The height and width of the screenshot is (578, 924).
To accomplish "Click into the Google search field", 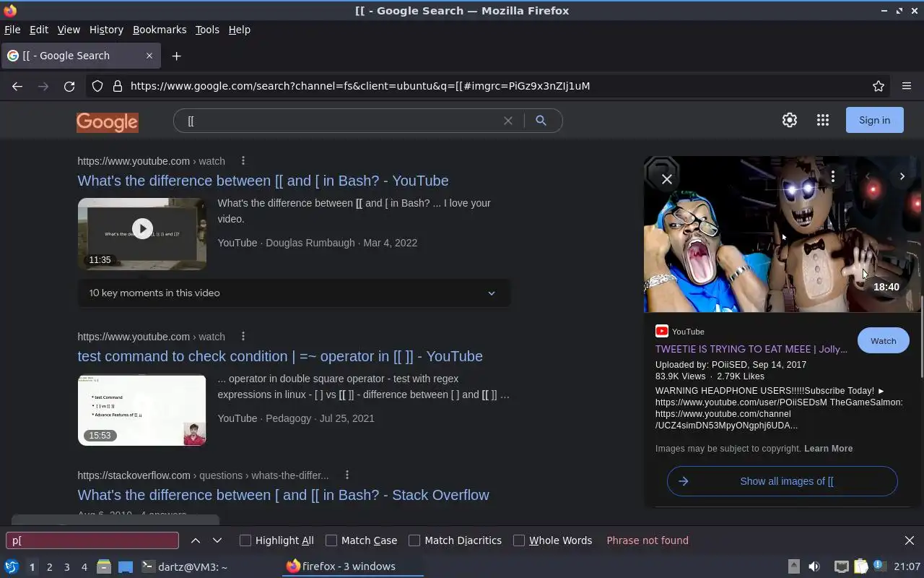I will pos(343,121).
